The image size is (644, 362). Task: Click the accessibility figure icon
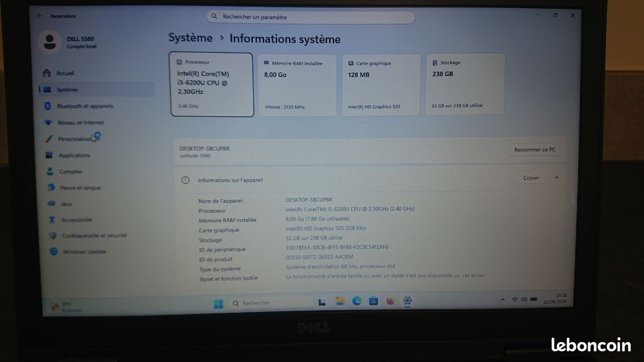pyautogui.click(x=52, y=219)
